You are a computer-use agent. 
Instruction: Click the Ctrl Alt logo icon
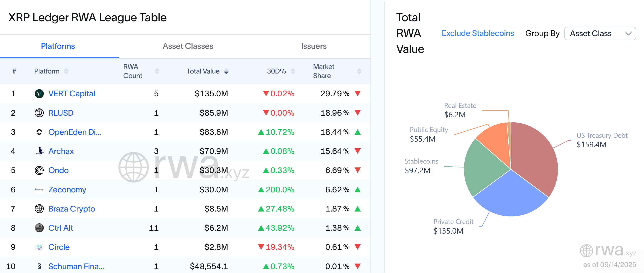pyautogui.click(x=39, y=228)
